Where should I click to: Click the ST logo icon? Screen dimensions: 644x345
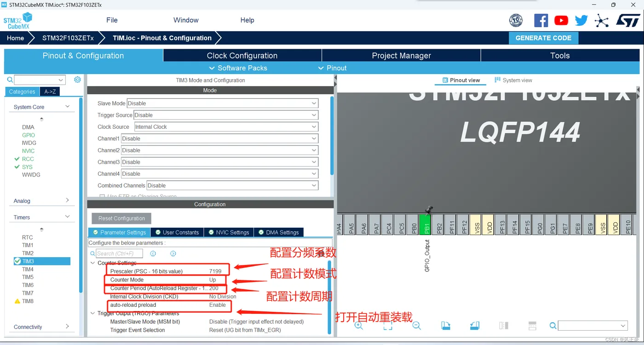[628, 20]
